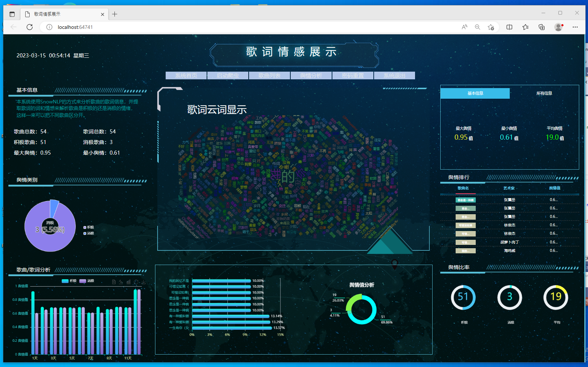This screenshot has width=588, height=367.
Task: Open browser profile avatar
Action: coord(558,27)
